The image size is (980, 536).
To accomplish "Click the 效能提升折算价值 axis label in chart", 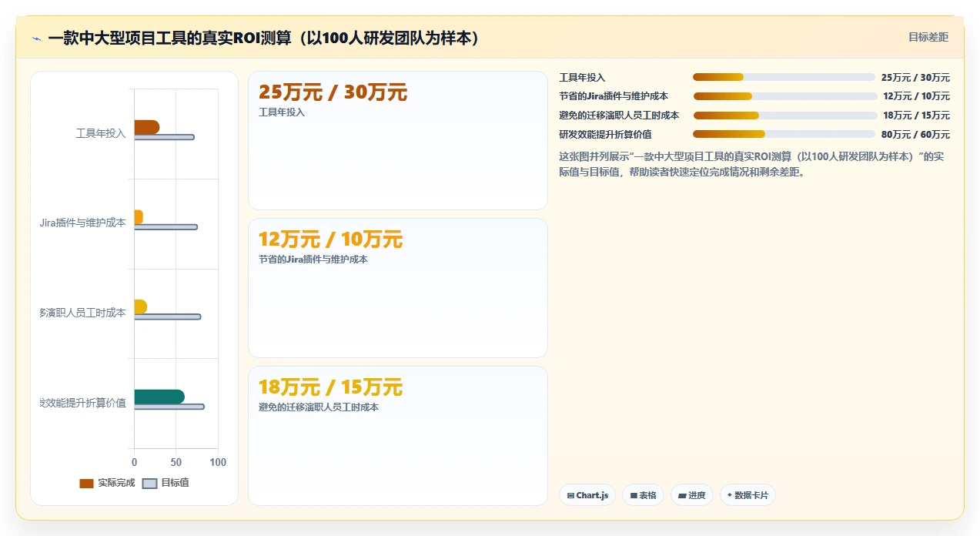I will pos(83,403).
